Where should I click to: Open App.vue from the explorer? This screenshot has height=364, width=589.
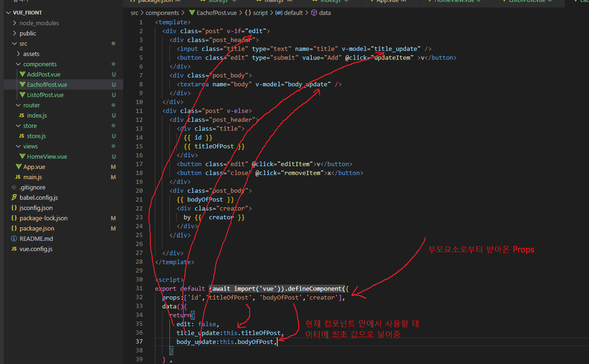(x=34, y=167)
